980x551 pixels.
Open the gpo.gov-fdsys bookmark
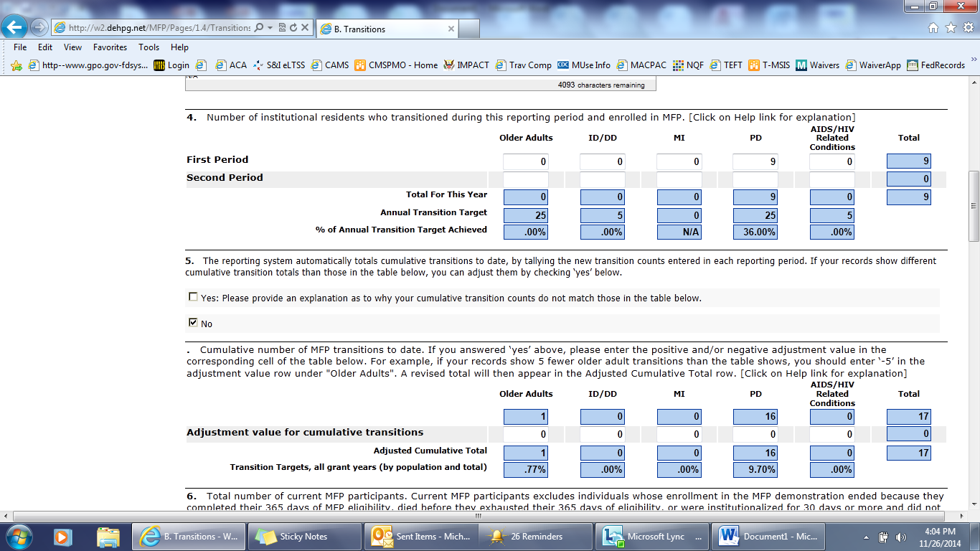point(88,65)
